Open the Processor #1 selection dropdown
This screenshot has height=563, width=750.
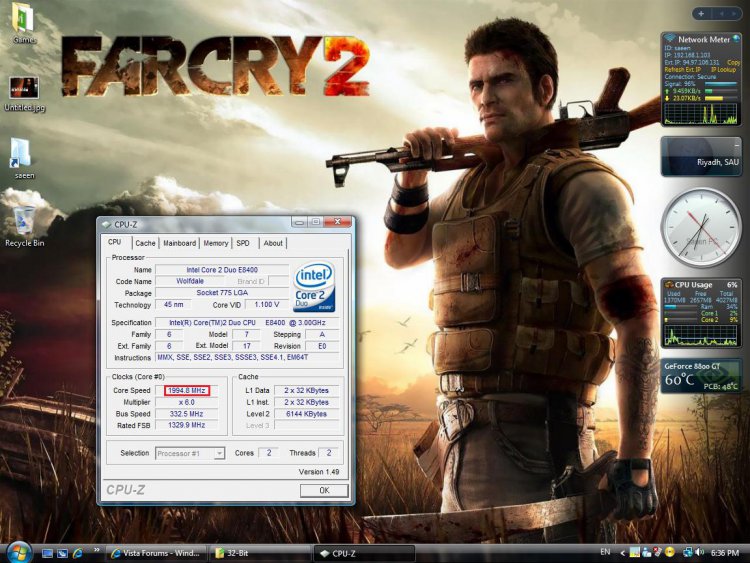tap(190, 453)
